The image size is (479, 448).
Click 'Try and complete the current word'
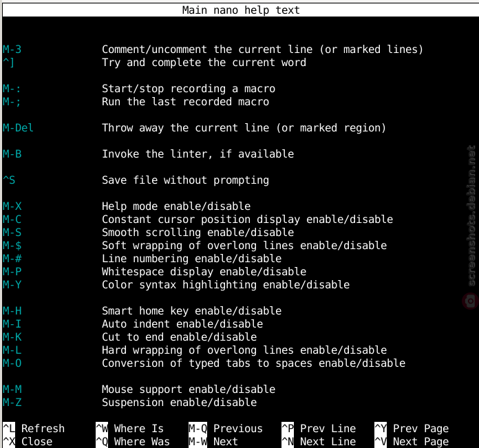204,63
